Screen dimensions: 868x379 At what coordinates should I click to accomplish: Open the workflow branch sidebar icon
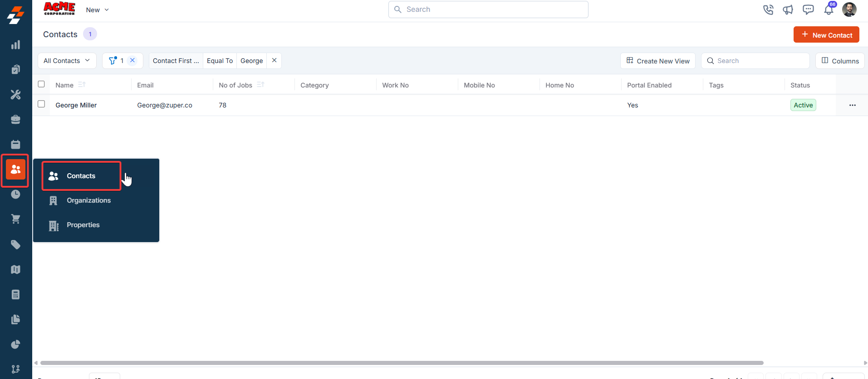(15, 369)
